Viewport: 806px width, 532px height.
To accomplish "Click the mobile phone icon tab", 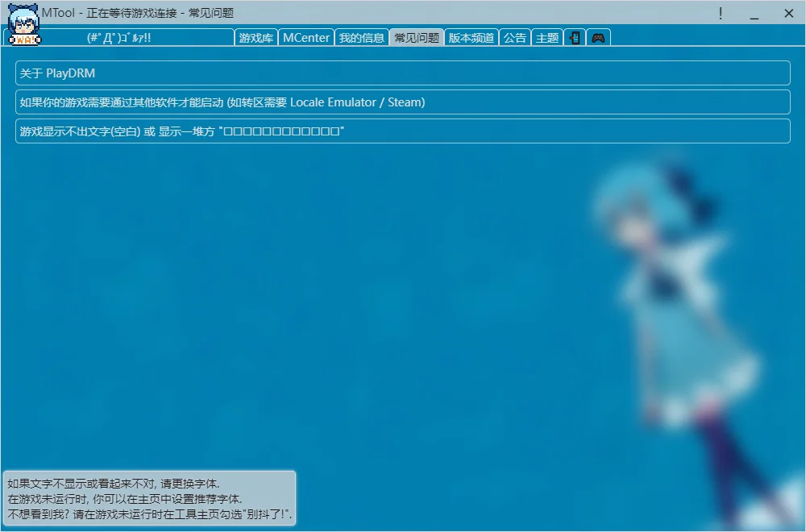I will 575,38.
